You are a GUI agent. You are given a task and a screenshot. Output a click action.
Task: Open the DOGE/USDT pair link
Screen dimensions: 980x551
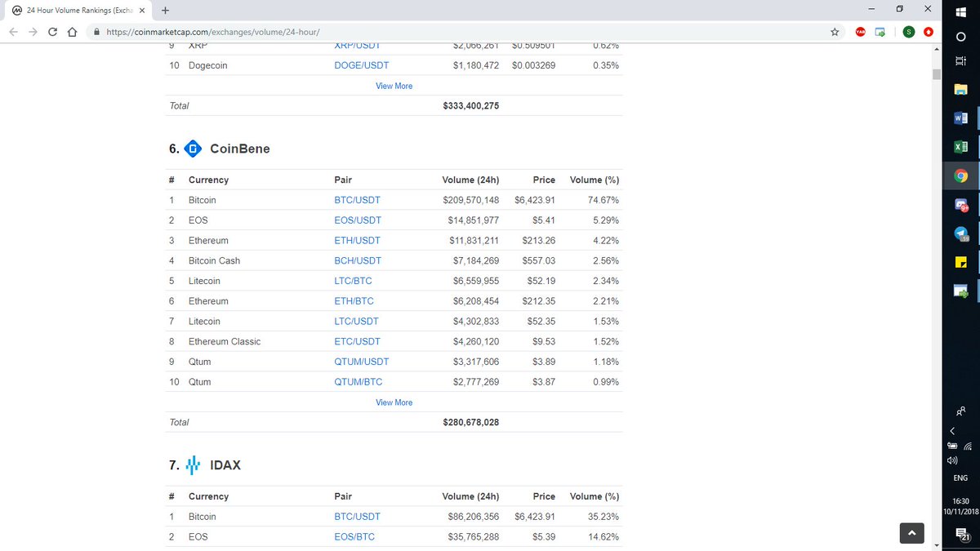pos(362,65)
